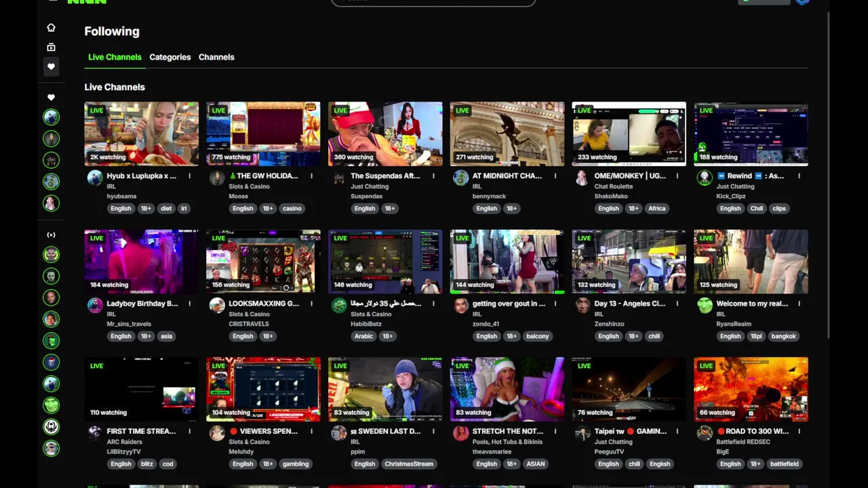Open options menu for getting over gout stream

click(555, 304)
